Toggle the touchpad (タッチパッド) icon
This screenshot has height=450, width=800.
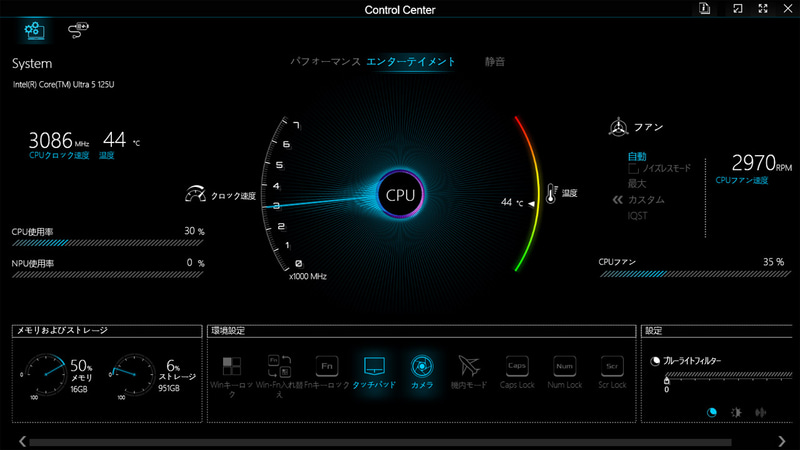point(374,366)
